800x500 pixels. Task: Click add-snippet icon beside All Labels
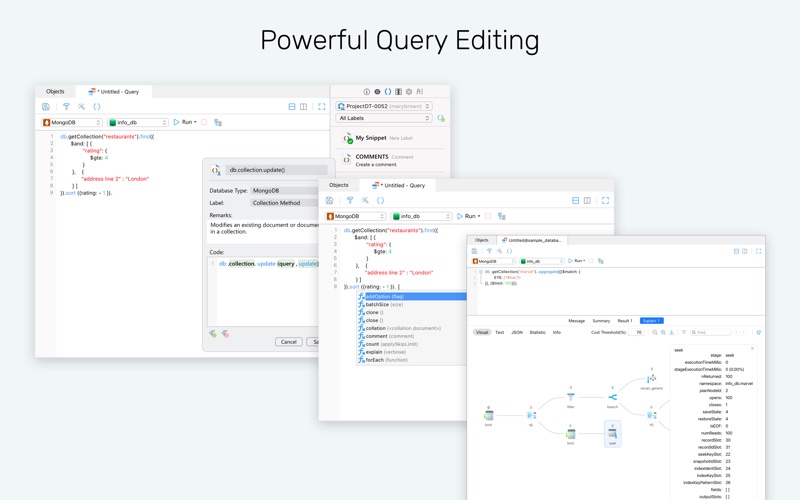[x=441, y=118]
